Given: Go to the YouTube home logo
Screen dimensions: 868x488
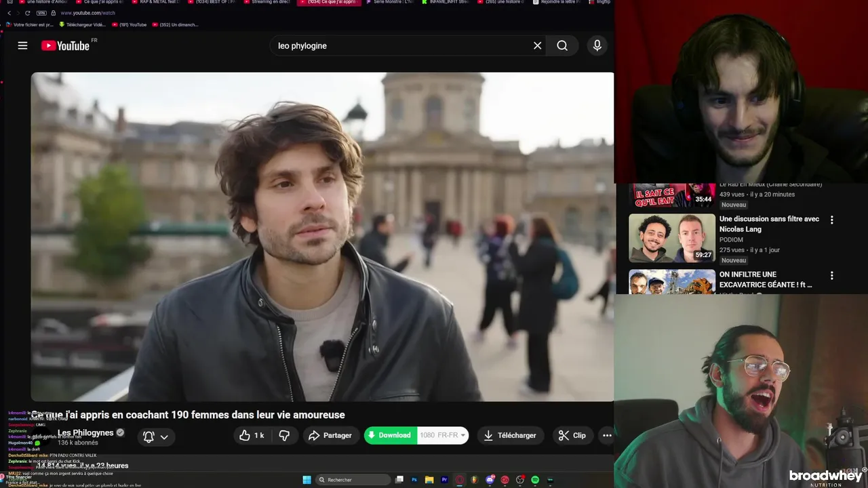Looking at the screenshot, I should [66, 45].
